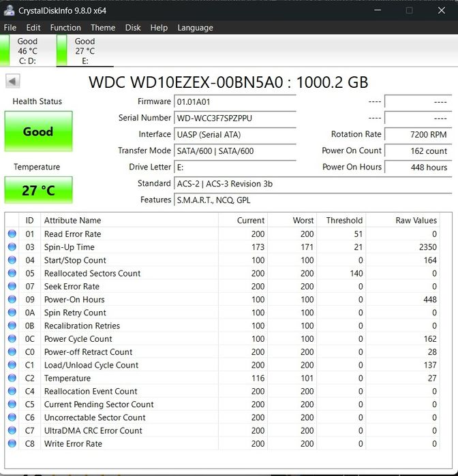
Task: Click the Temperature current value 116
Action: tap(258, 378)
